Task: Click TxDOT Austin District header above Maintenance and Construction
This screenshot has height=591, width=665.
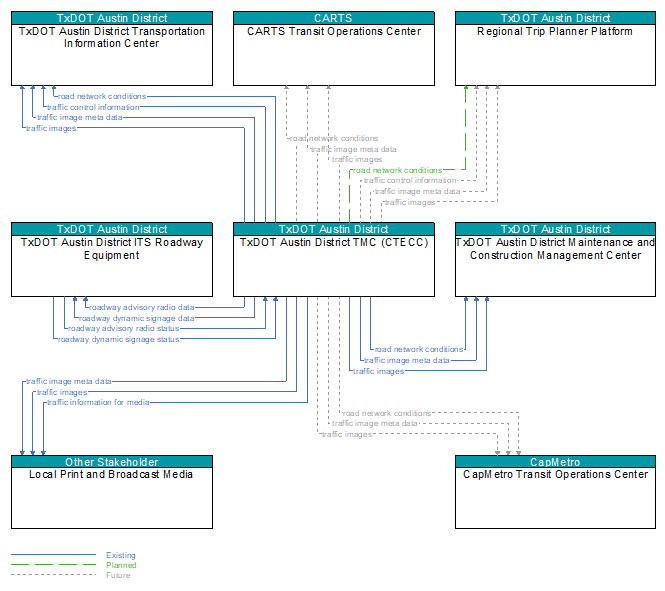Action: [x=555, y=229]
